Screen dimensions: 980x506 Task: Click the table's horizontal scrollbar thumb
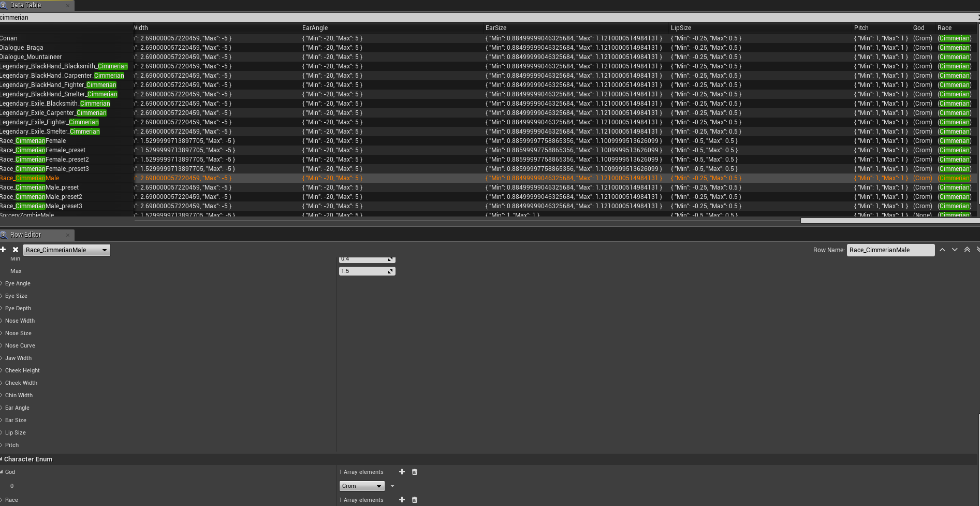[889, 221]
